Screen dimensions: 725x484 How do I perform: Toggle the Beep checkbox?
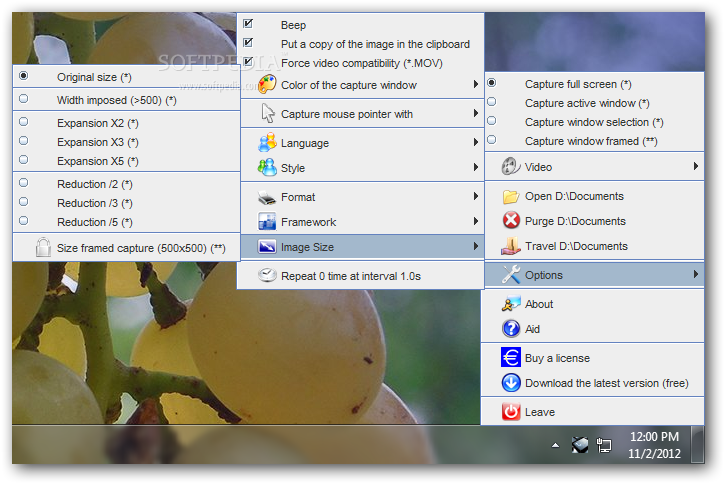248,23
